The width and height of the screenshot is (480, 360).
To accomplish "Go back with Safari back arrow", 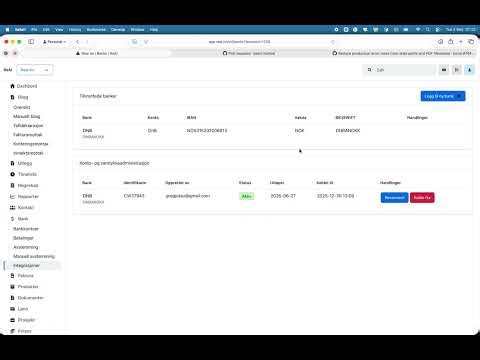I will [x=77, y=42].
